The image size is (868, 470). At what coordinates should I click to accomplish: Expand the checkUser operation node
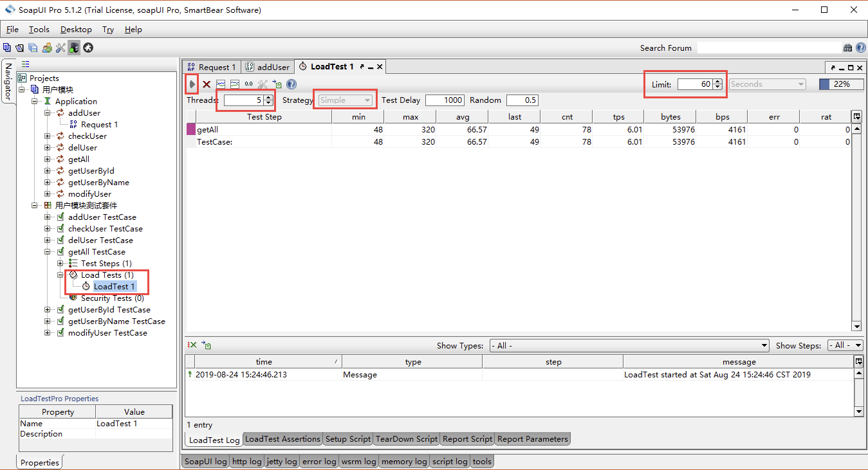pyautogui.click(x=48, y=136)
